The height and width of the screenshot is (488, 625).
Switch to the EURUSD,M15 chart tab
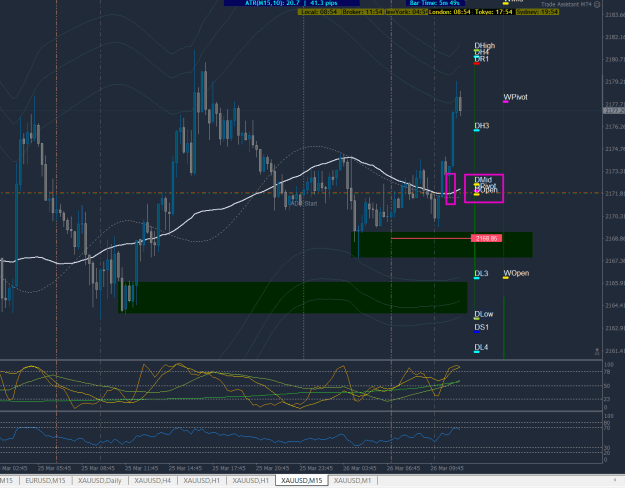[x=45, y=480]
